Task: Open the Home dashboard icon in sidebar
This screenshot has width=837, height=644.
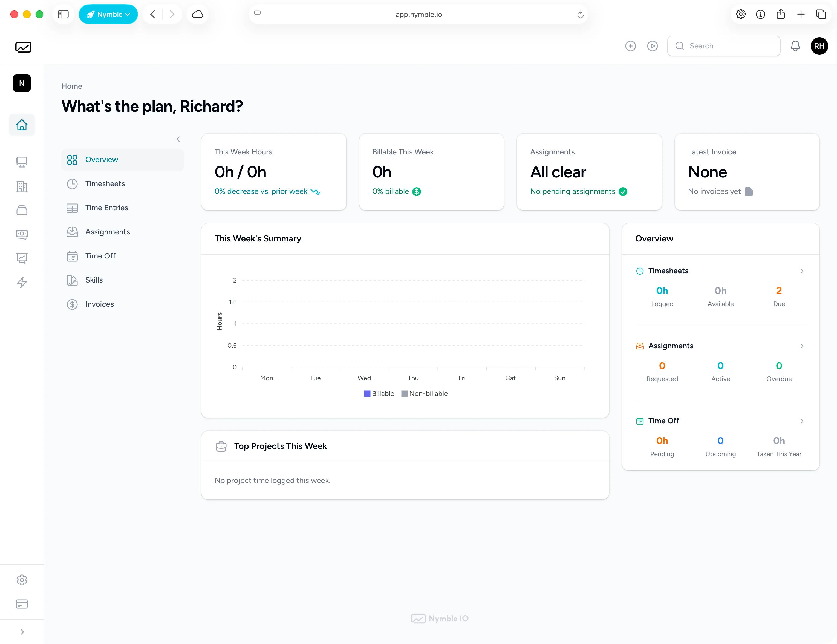Action: coord(21,125)
